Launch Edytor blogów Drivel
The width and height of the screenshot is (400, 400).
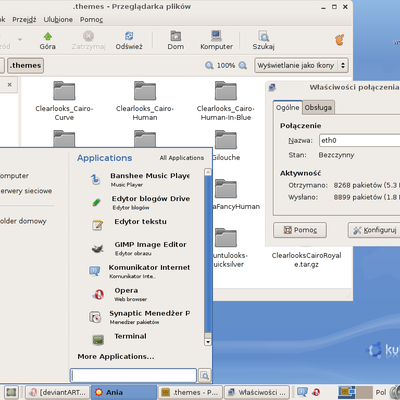coord(140,202)
